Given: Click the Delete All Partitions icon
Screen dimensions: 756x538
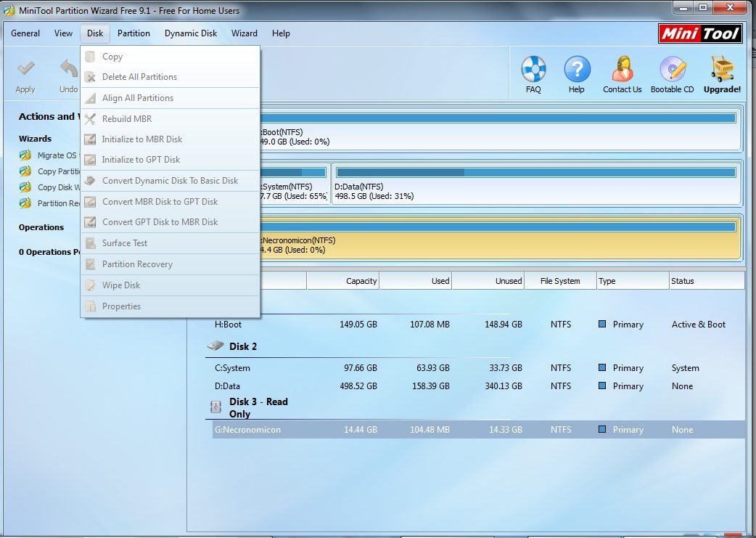Looking at the screenshot, I should click(90, 77).
